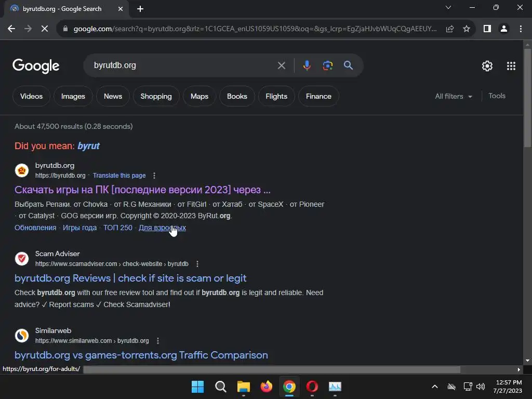Switch to the Flights filter
Image resolution: width=532 pixels, height=399 pixels.
coord(276,96)
